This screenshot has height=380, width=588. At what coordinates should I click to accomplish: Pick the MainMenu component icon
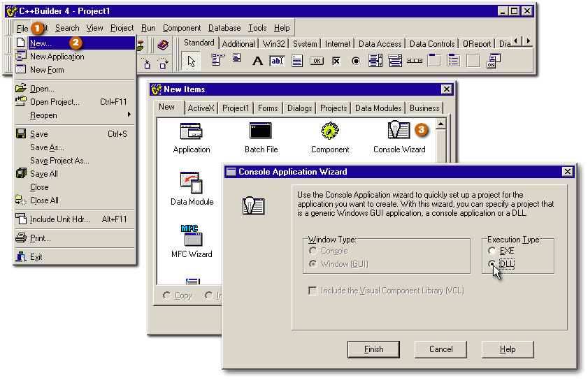click(217, 60)
